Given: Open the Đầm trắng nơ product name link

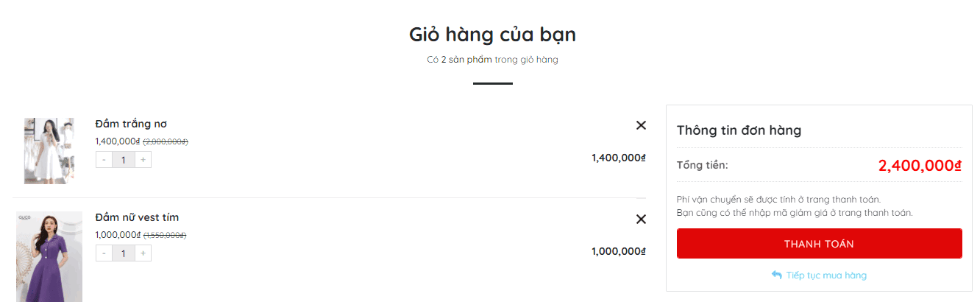Looking at the screenshot, I should point(131,124).
